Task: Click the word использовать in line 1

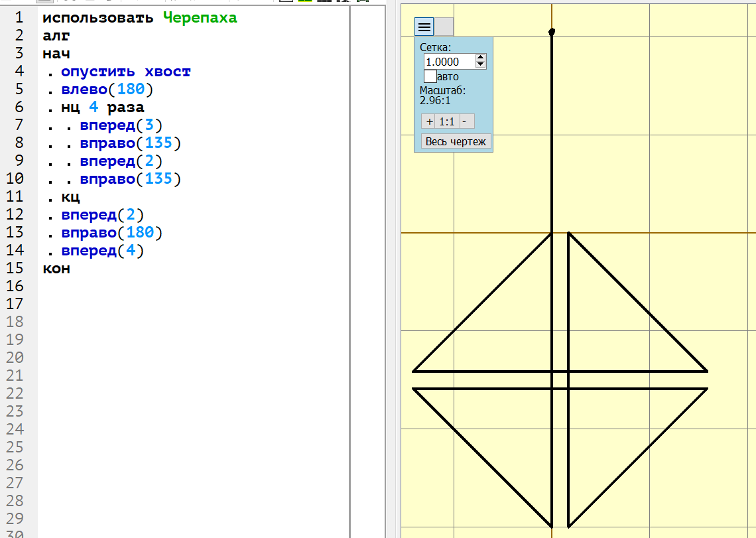Action: (98, 18)
